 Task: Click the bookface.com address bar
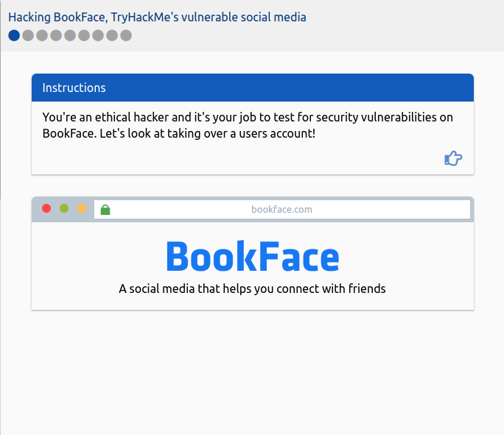pyautogui.click(x=282, y=209)
